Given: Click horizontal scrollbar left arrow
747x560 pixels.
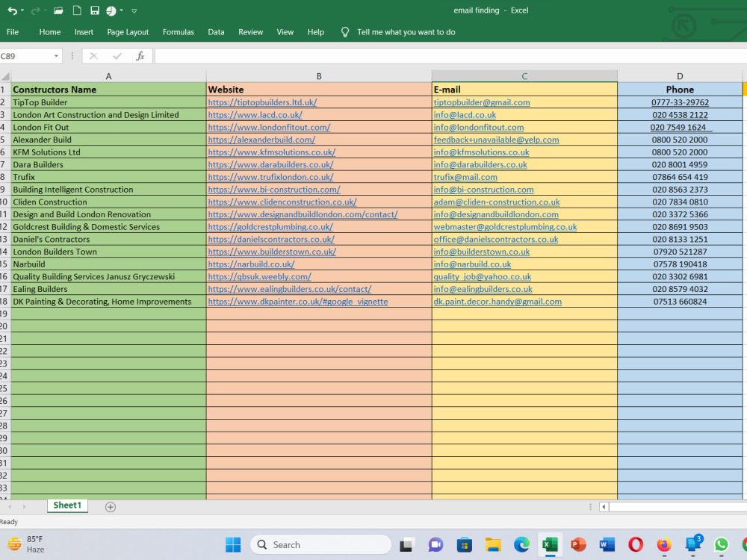Looking at the screenshot, I should pyautogui.click(x=604, y=507).
